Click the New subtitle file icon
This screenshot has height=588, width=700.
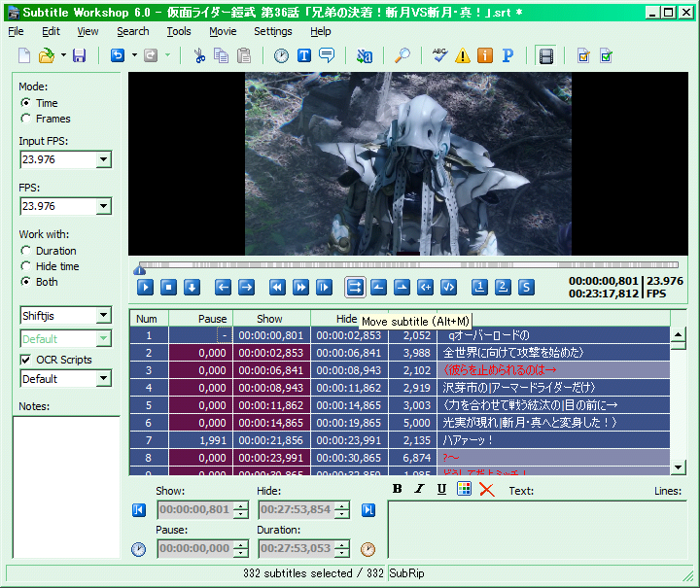pyautogui.click(x=24, y=55)
